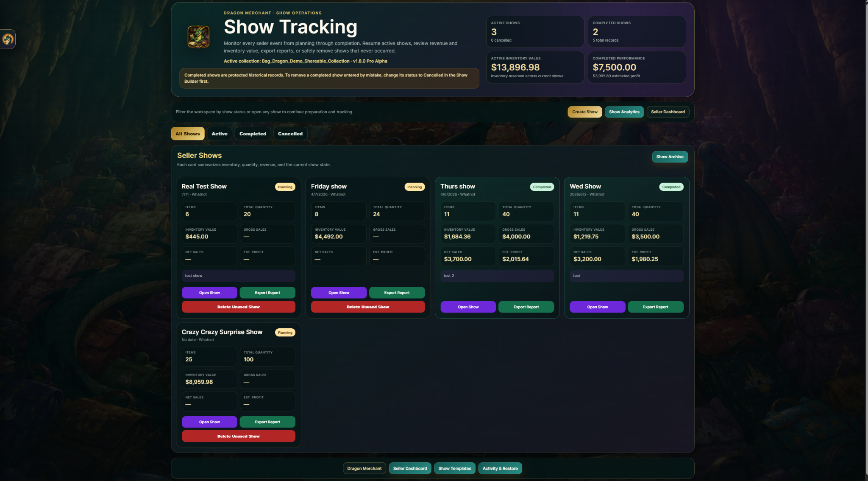Export report for Friday show
This screenshot has height=481, width=868.
(x=397, y=293)
